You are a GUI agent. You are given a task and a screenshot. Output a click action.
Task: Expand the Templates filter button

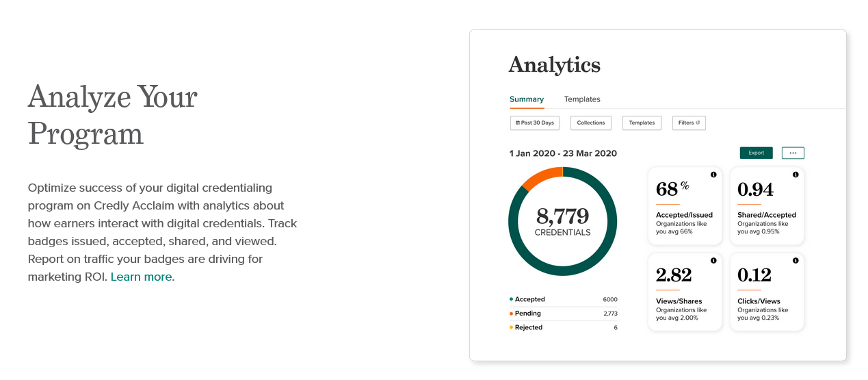coord(642,123)
